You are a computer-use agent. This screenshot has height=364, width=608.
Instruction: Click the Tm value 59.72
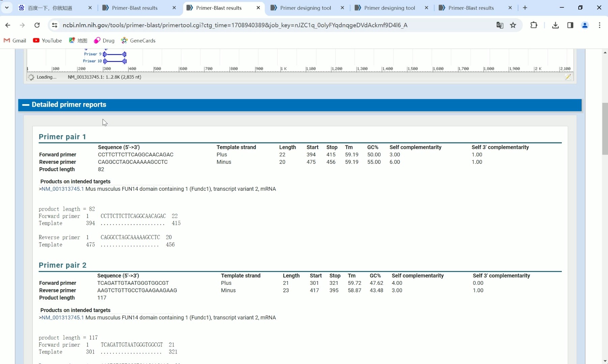coord(354,283)
